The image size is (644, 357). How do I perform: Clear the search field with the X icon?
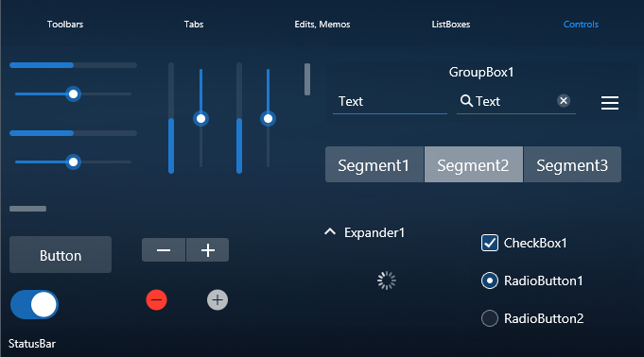click(564, 100)
